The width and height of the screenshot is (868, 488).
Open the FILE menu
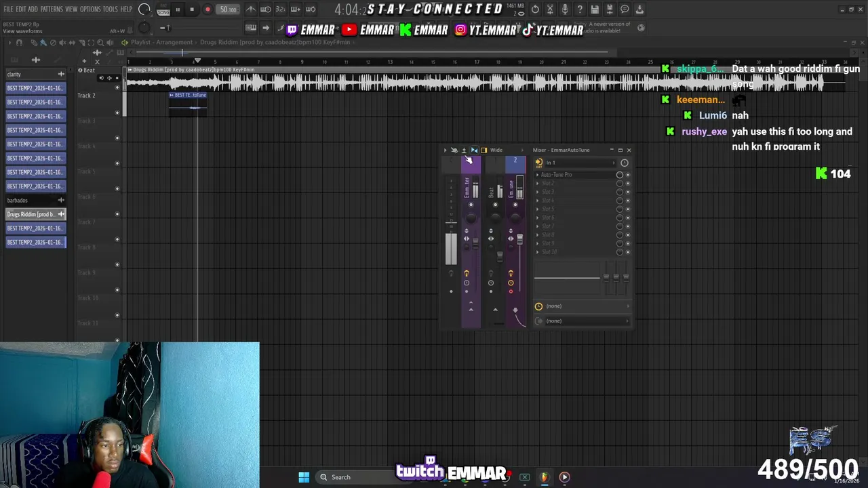click(8, 9)
